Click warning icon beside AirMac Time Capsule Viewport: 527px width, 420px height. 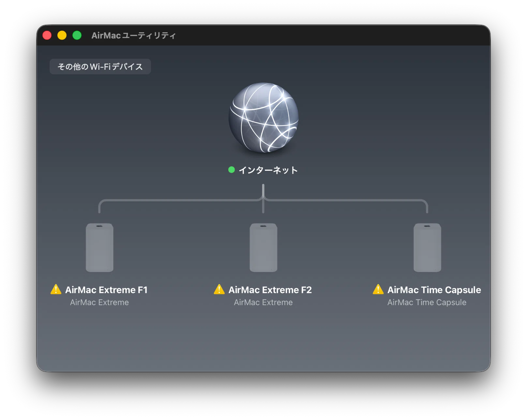pyautogui.click(x=378, y=289)
